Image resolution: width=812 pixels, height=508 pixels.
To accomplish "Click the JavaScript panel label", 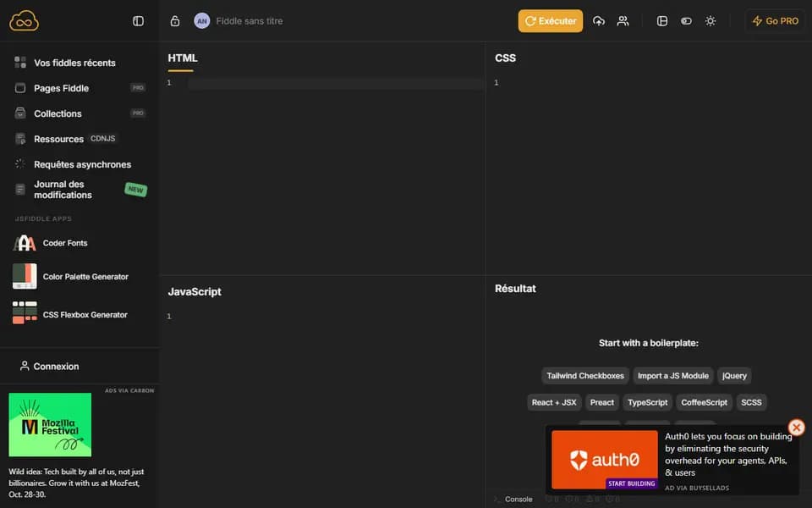I will [x=195, y=292].
